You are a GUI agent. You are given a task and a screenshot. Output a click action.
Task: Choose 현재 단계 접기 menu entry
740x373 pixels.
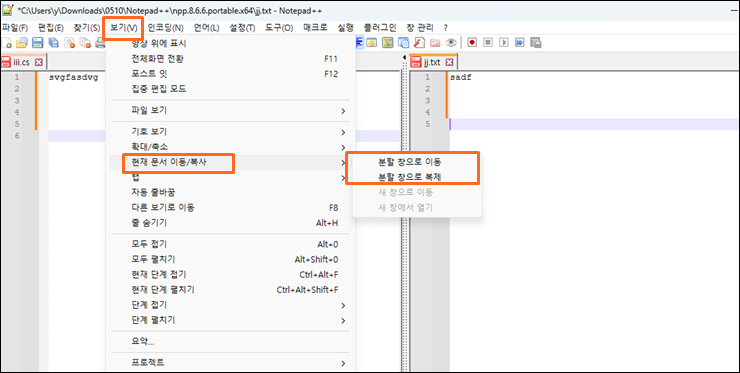pyautogui.click(x=230, y=275)
